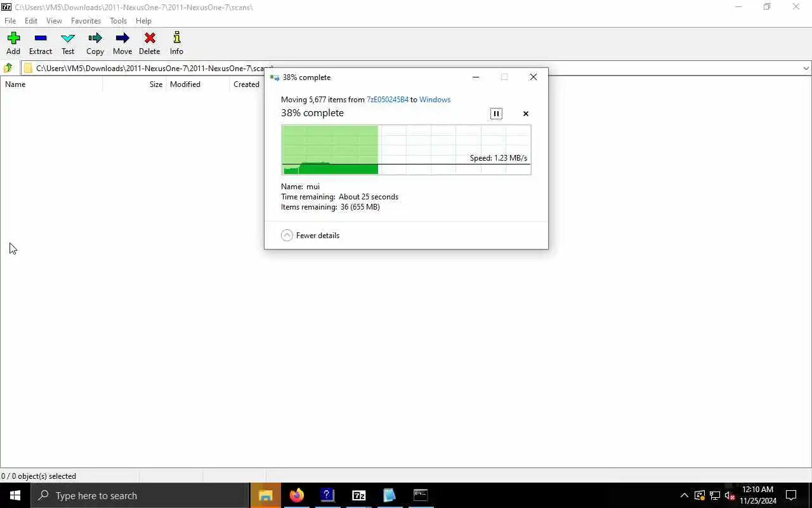
Task: Sort by Size column header
Action: click(x=134, y=84)
